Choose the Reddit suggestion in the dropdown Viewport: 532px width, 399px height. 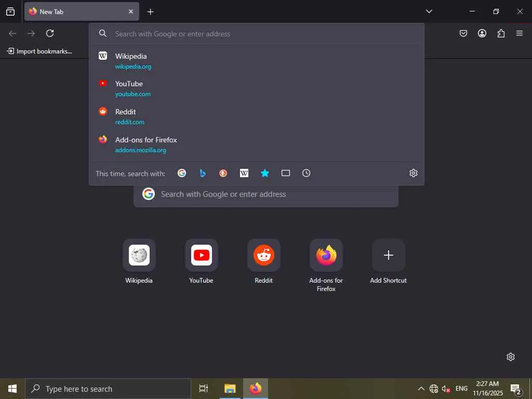point(257,116)
